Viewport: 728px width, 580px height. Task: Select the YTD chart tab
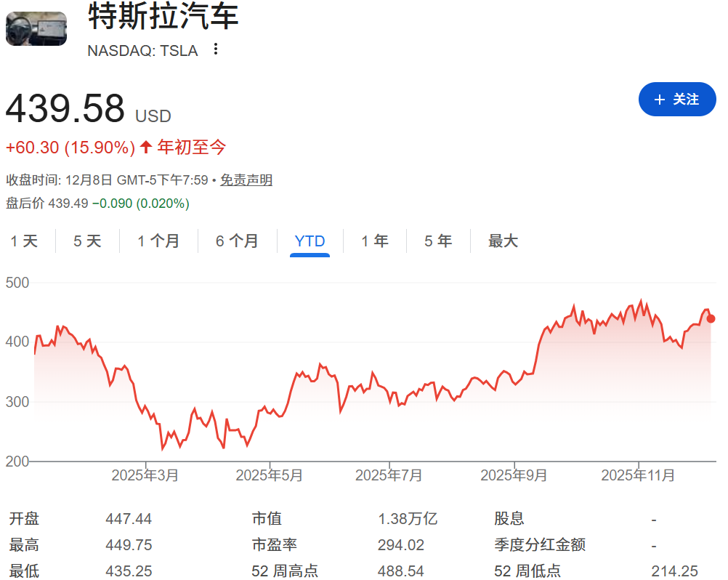(x=310, y=241)
